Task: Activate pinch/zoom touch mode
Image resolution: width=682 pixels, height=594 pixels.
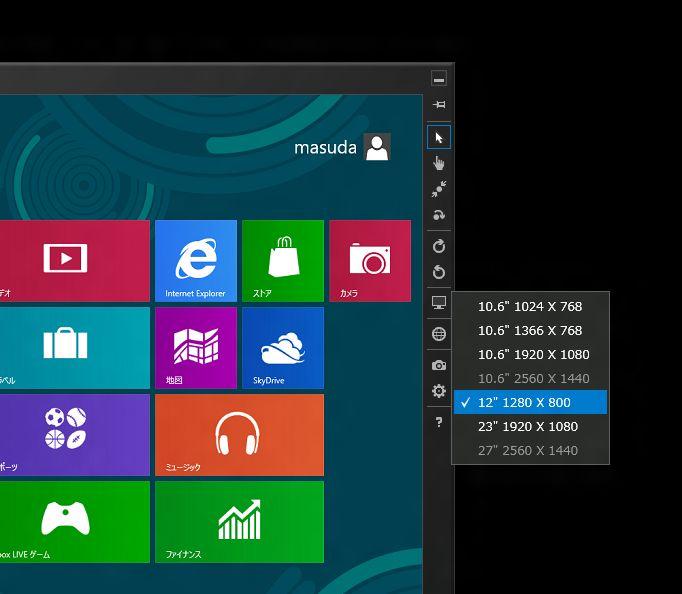Action: (x=438, y=189)
